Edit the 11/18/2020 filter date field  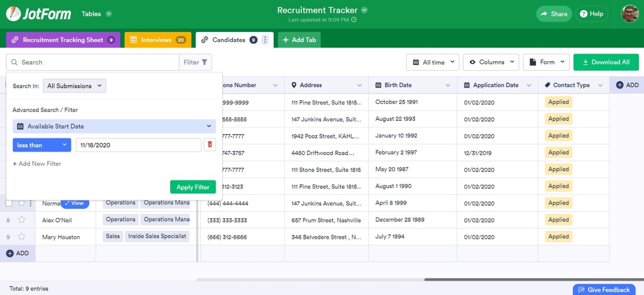click(138, 145)
